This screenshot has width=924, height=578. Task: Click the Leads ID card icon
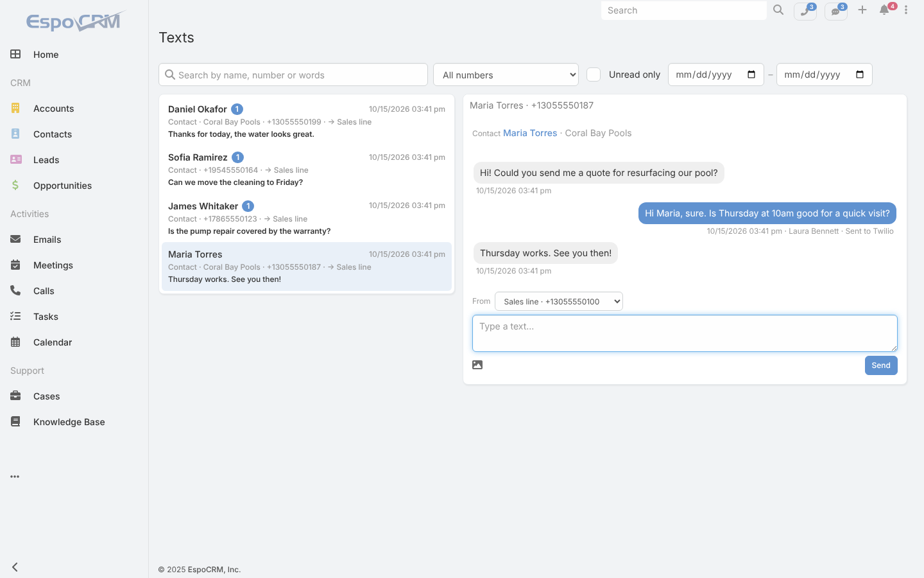pyautogui.click(x=16, y=159)
